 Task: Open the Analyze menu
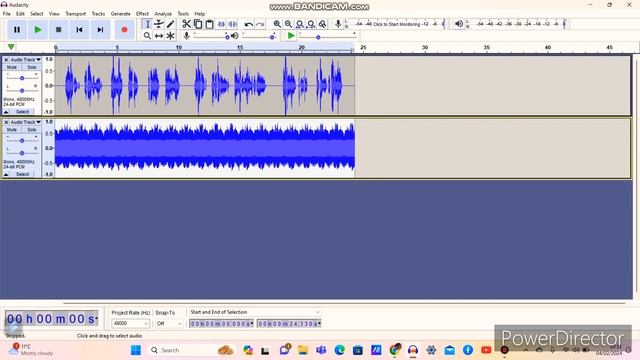pos(163,13)
